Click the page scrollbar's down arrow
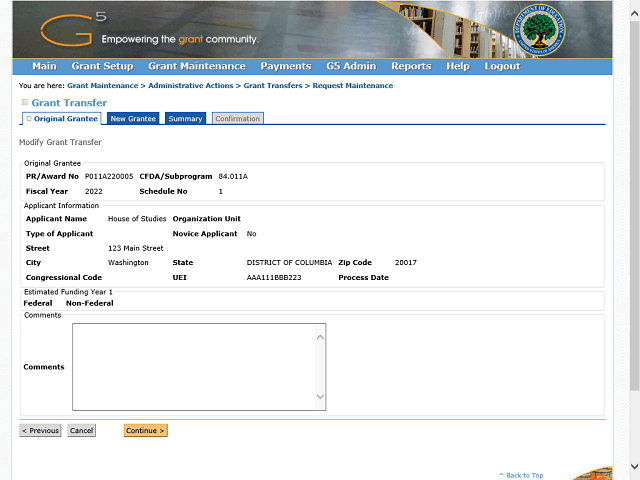The height and width of the screenshot is (480, 640). pos(634,466)
